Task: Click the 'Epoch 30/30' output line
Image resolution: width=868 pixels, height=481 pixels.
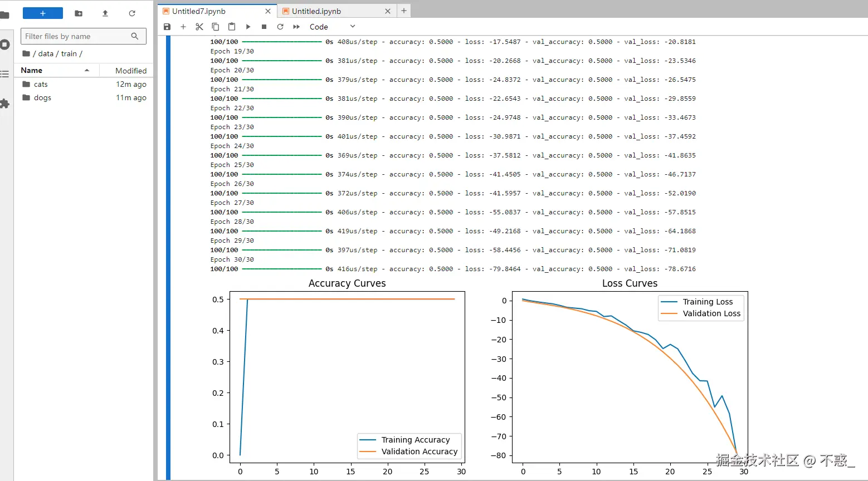Action: click(232, 259)
